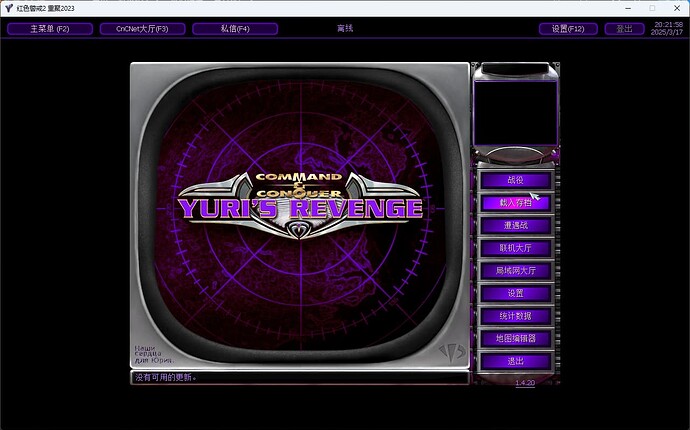Click the 登出 logout button
This screenshot has height=430, width=690.
pyautogui.click(x=624, y=29)
